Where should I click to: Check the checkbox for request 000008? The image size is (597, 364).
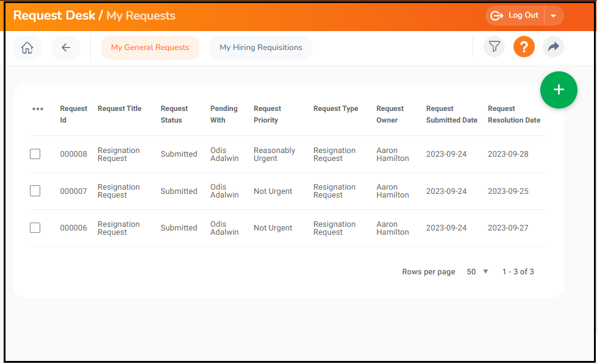pyautogui.click(x=35, y=154)
